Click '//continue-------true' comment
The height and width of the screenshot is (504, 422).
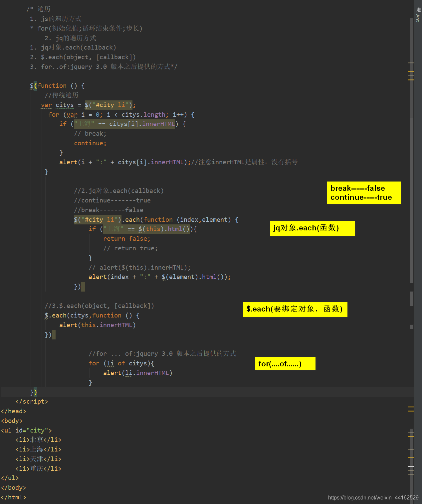[112, 200]
